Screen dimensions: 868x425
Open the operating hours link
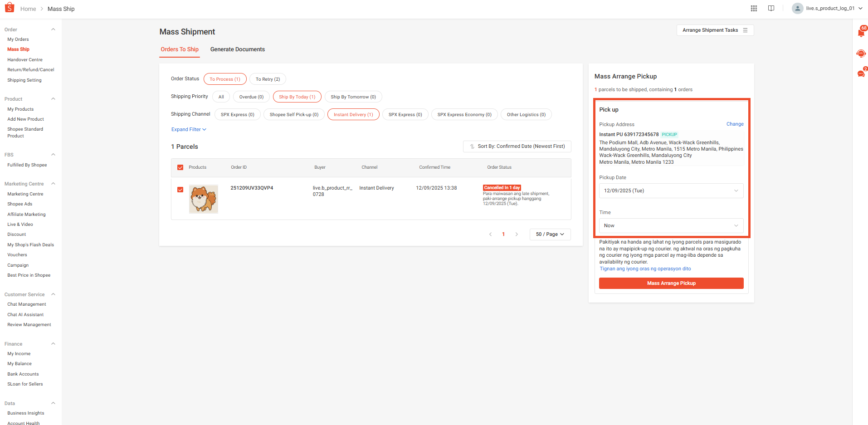click(x=645, y=269)
